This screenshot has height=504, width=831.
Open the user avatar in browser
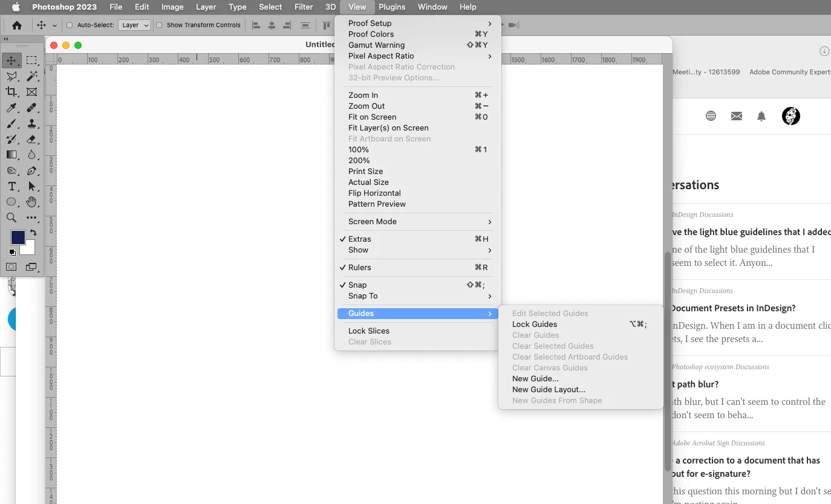pyautogui.click(x=791, y=116)
